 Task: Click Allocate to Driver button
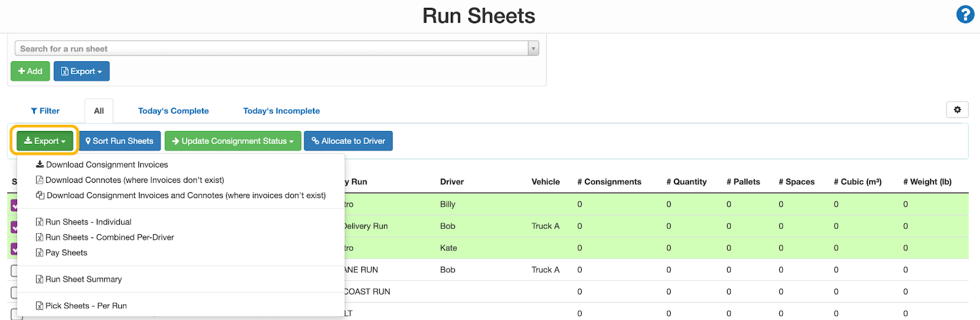click(348, 141)
